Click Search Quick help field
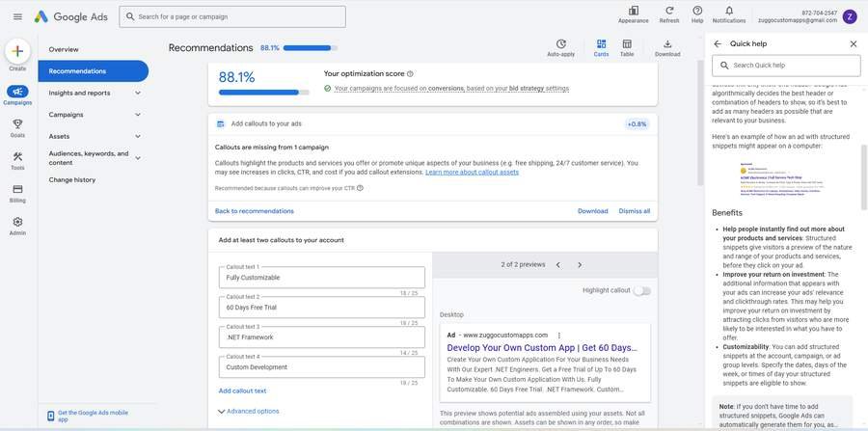 coord(786,66)
